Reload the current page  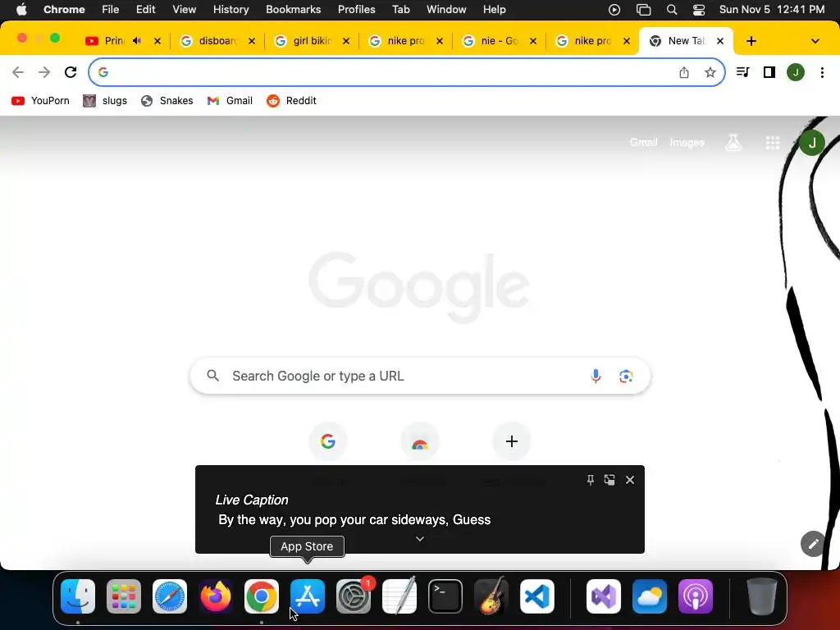(71, 72)
